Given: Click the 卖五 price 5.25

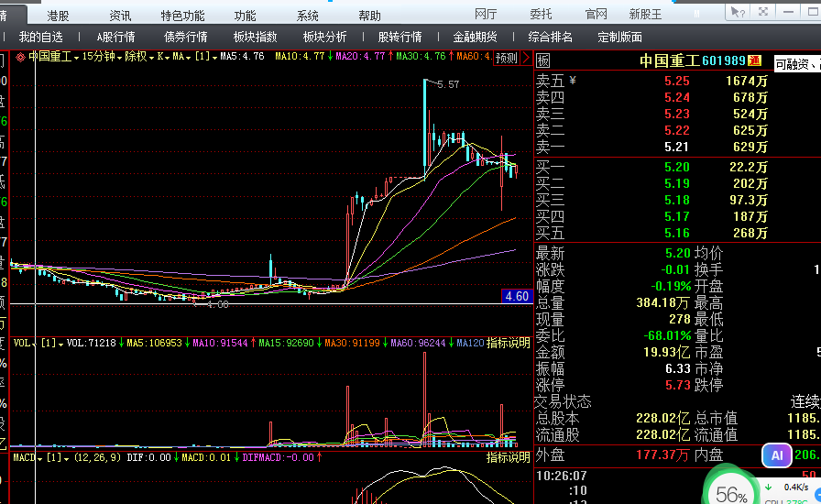Looking at the screenshot, I should (677, 82).
